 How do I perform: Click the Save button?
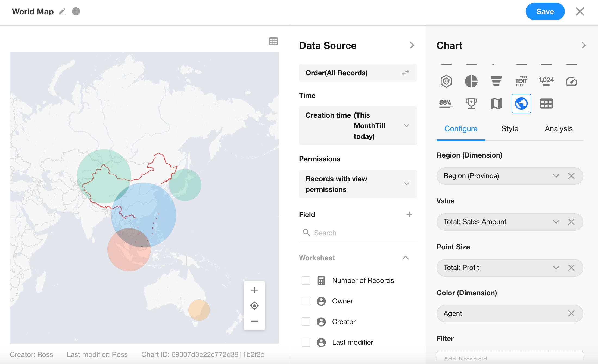coord(545,11)
